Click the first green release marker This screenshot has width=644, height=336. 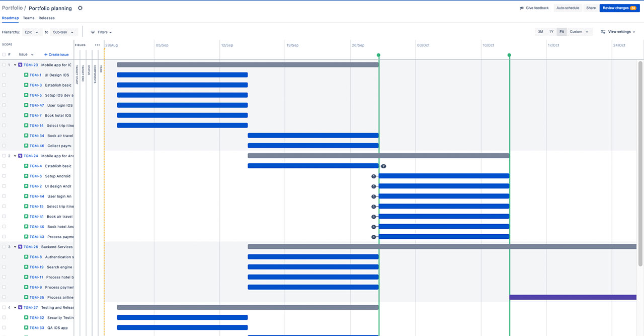coord(378,55)
